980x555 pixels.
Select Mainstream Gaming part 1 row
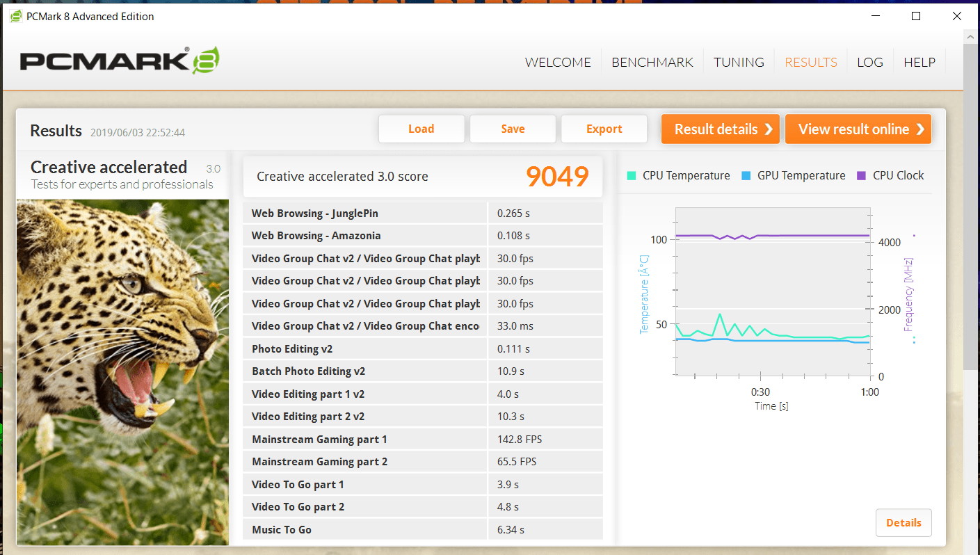(422, 439)
